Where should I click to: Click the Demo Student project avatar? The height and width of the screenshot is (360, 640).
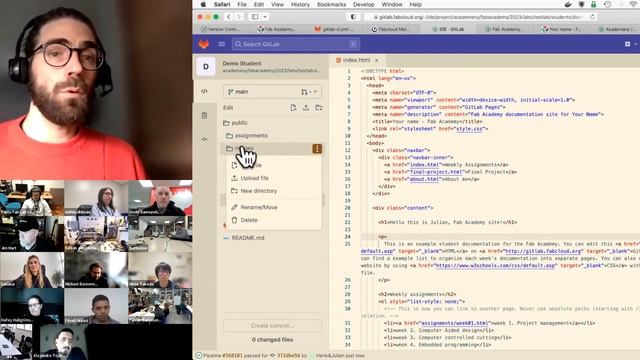[206, 67]
